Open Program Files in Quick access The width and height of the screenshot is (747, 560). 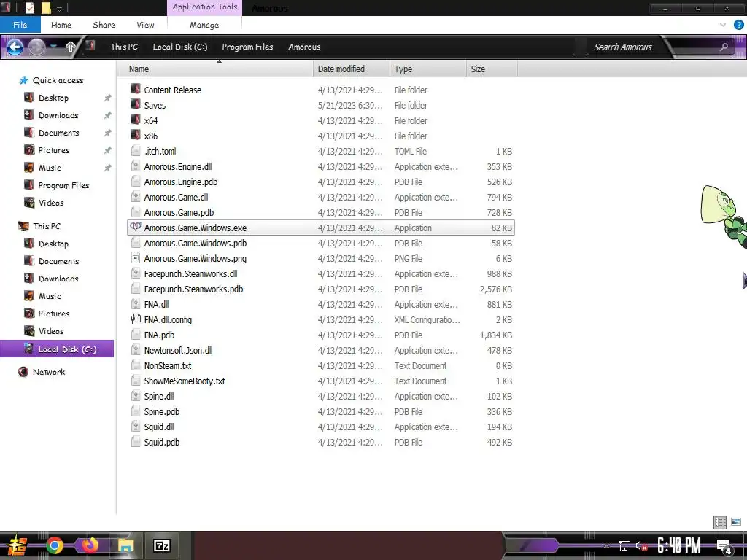[x=63, y=185]
